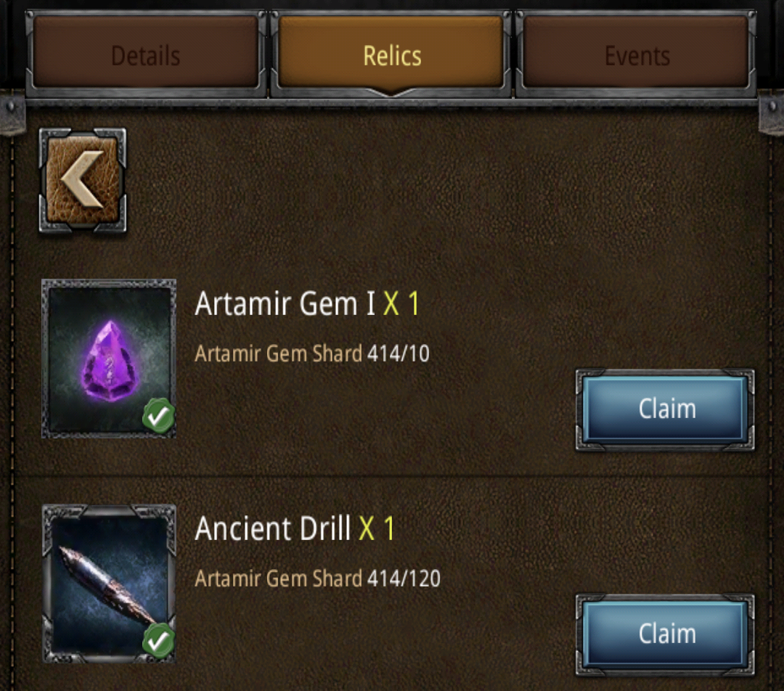Click the Ancient Drill title text
The image size is (784, 691).
[x=273, y=528]
